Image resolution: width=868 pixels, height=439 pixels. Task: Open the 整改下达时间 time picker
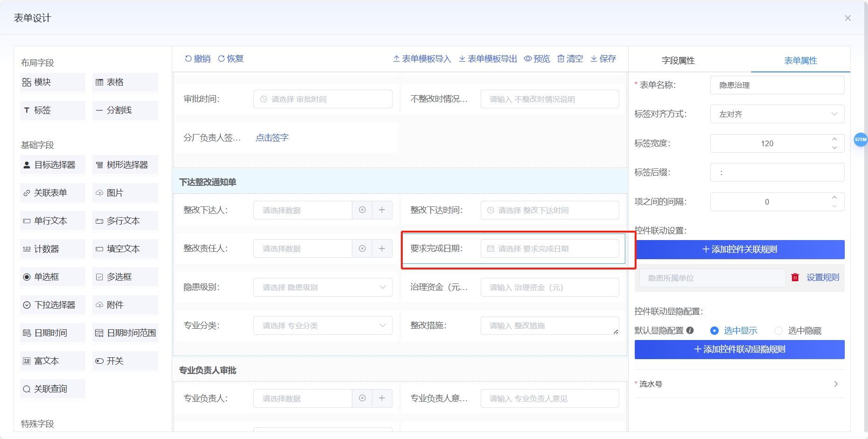550,210
